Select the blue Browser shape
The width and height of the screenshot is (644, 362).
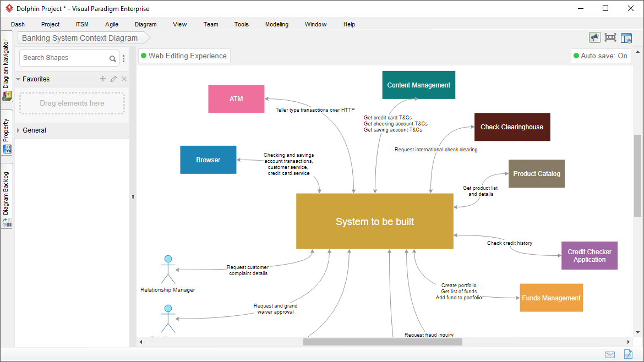(208, 160)
